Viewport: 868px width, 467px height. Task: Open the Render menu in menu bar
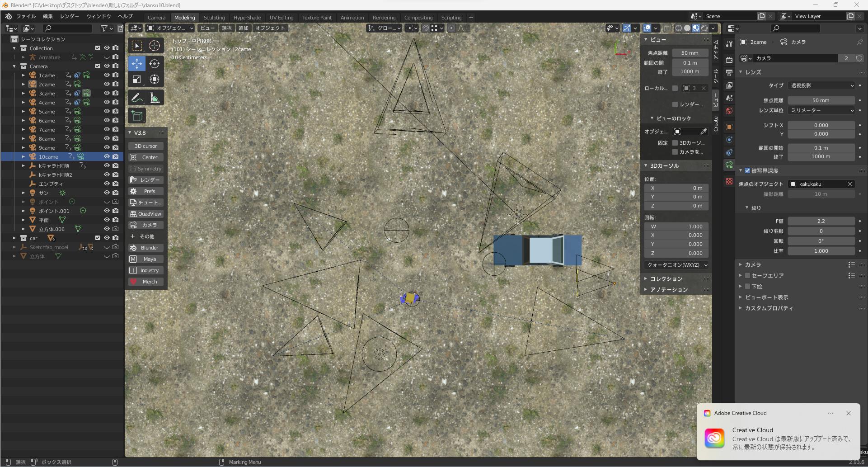coord(70,16)
